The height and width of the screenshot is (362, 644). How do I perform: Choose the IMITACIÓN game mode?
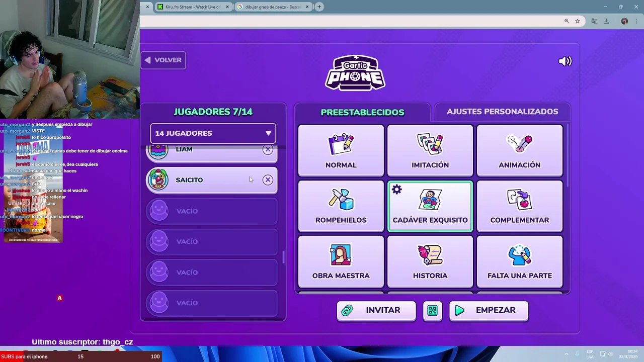click(x=430, y=151)
